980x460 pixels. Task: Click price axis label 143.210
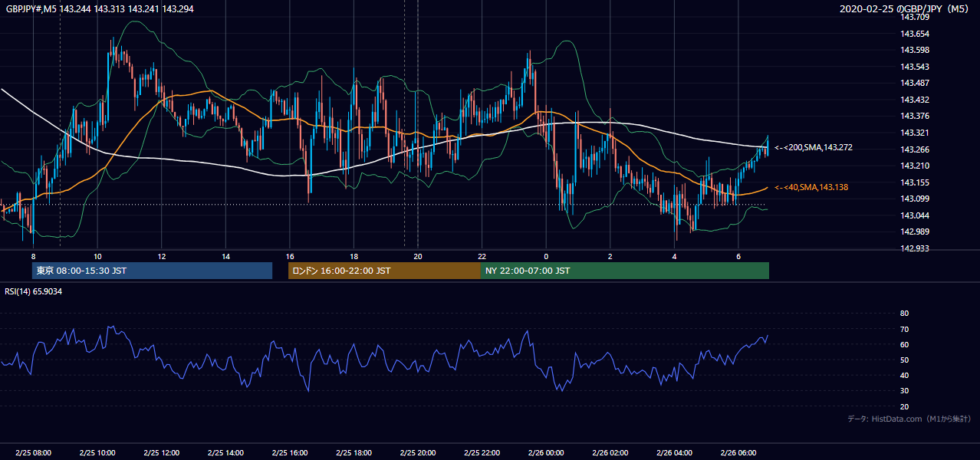[x=914, y=166]
